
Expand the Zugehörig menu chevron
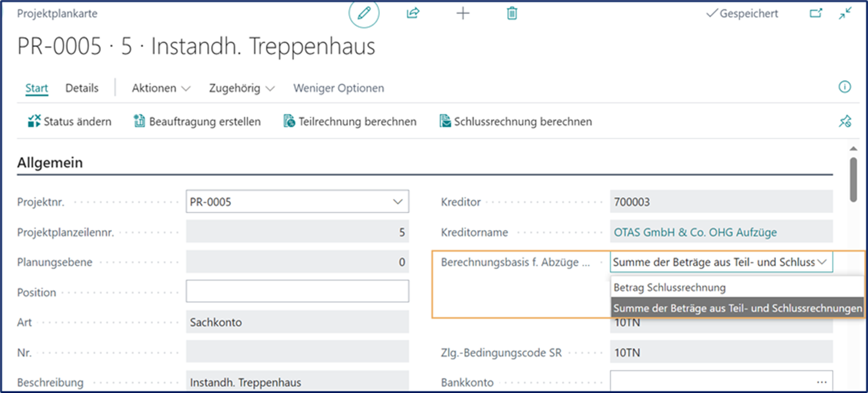pyautogui.click(x=270, y=87)
